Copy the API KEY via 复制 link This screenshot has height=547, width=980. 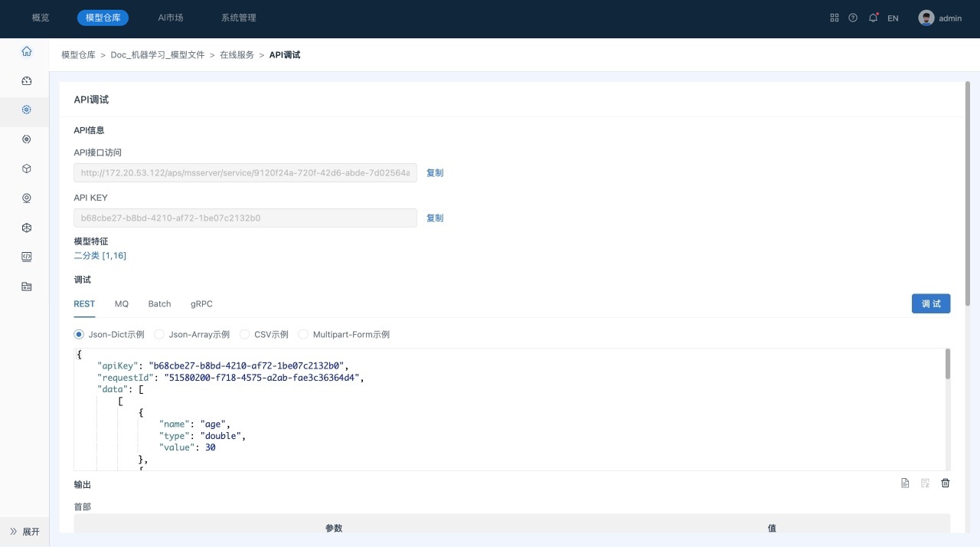pyautogui.click(x=435, y=218)
